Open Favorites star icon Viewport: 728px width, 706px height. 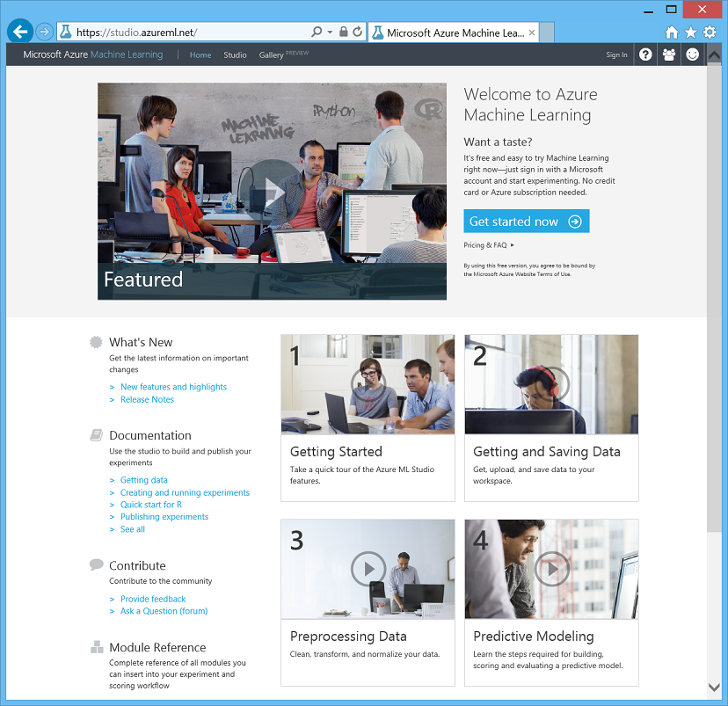pyautogui.click(x=690, y=32)
